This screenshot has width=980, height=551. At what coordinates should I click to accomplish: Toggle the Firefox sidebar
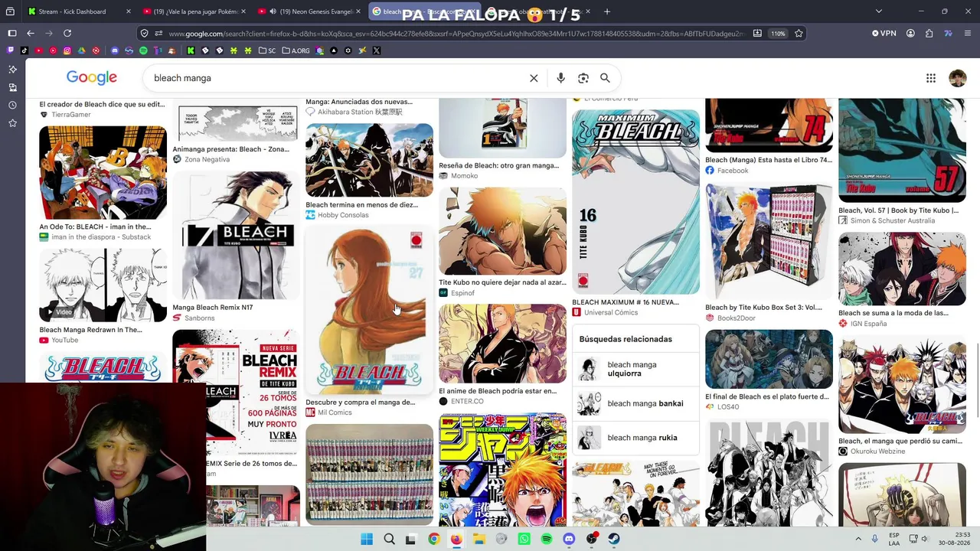click(12, 34)
